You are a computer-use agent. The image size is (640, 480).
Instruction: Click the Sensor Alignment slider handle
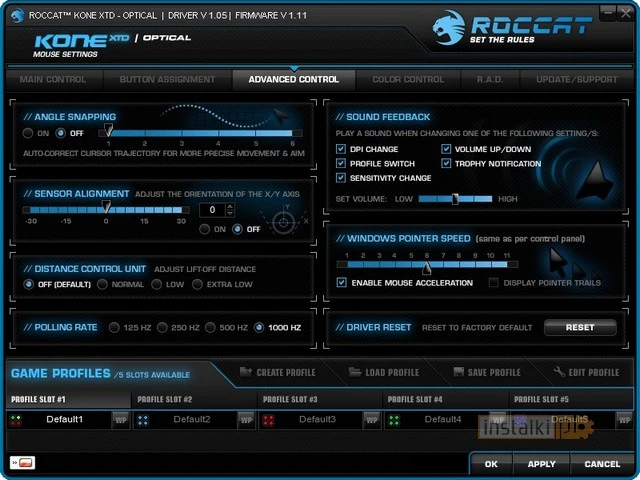[x=106, y=206]
